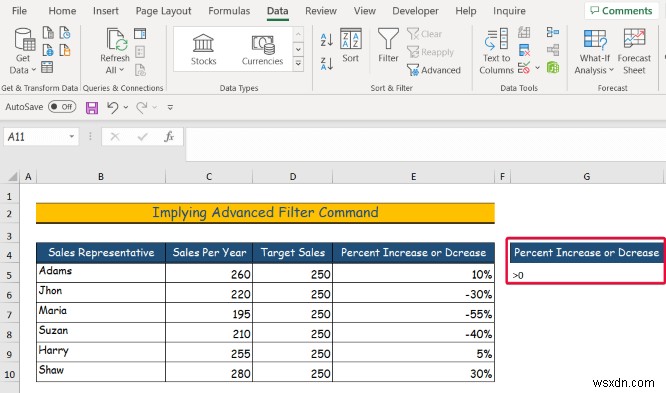
Task: Click Relationships icon
Action: click(553, 50)
